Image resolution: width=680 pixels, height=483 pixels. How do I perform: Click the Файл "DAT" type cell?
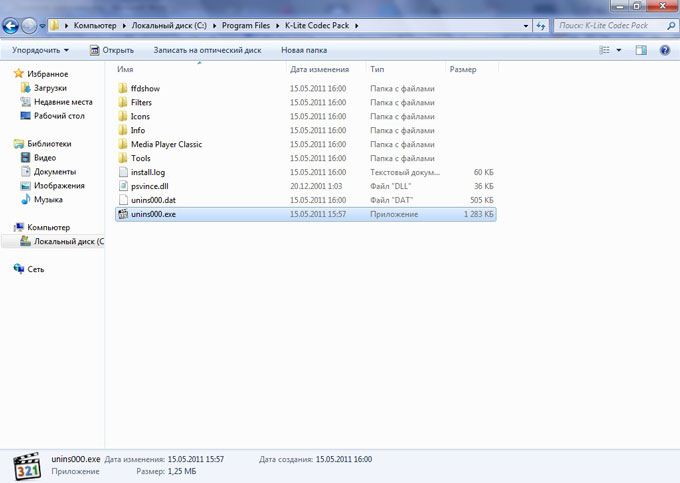point(391,200)
